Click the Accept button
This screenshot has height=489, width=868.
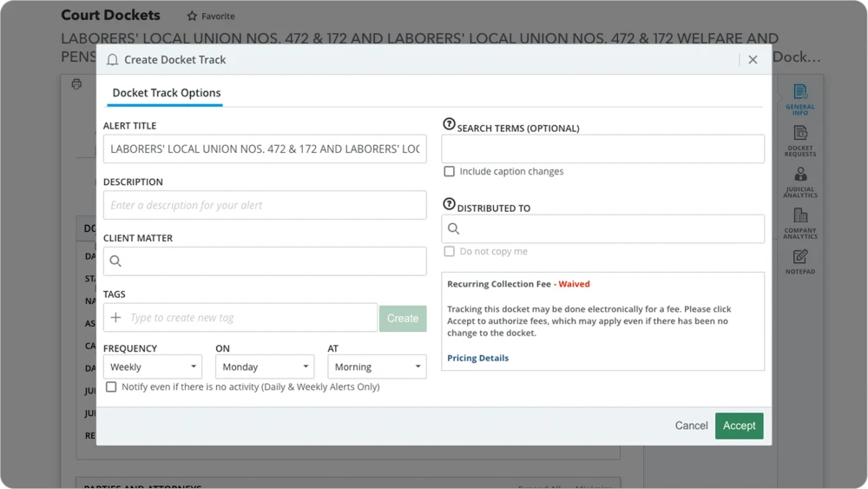[739, 426]
